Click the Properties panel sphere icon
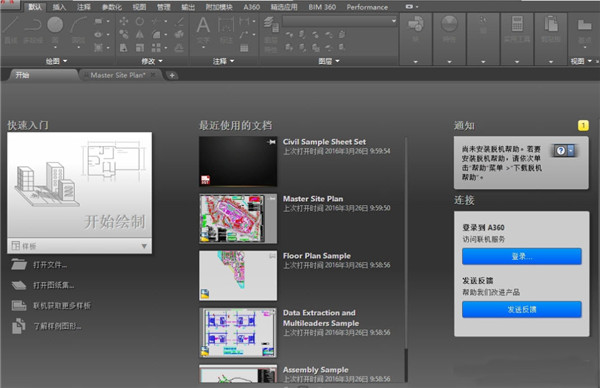Image resolution: width=600 pixels, height=388 pixels. point(449,24)
